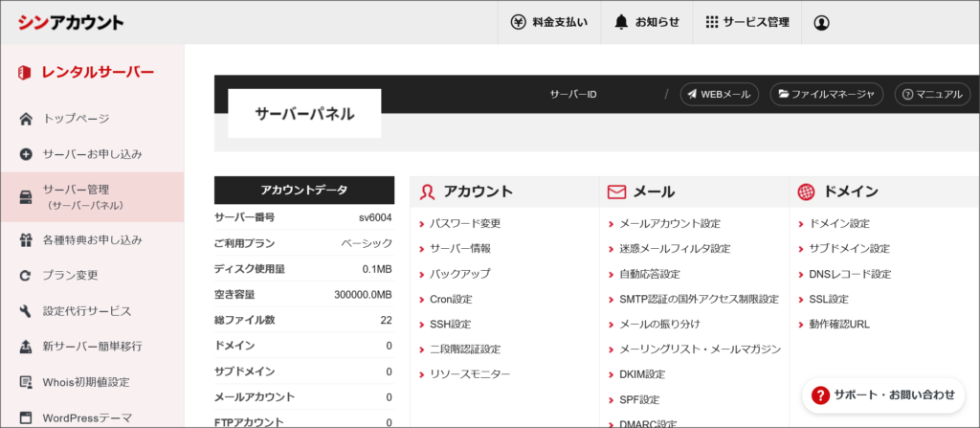980x428 pixels.
Task: Click the user account profile icon
Action: (821, 22)
